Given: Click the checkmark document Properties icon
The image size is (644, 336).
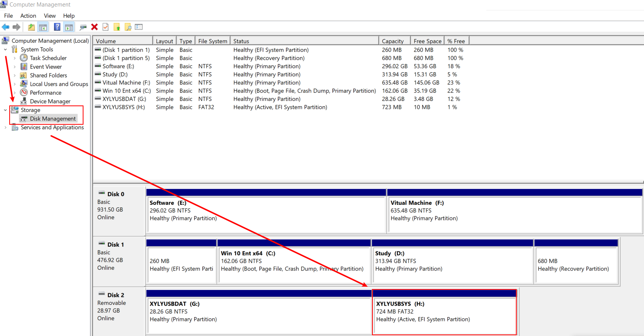Looking at the screenshot, I should [105, 27].
